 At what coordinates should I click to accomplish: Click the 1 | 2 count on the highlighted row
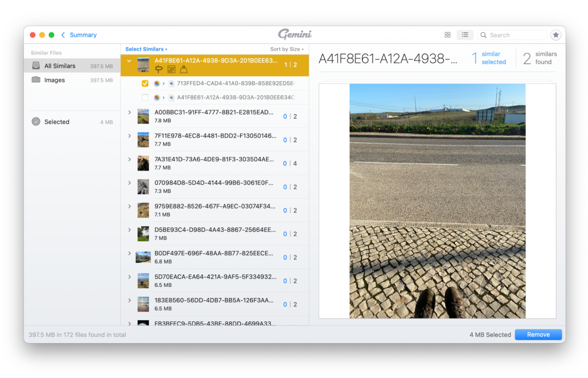click(290, 65)
